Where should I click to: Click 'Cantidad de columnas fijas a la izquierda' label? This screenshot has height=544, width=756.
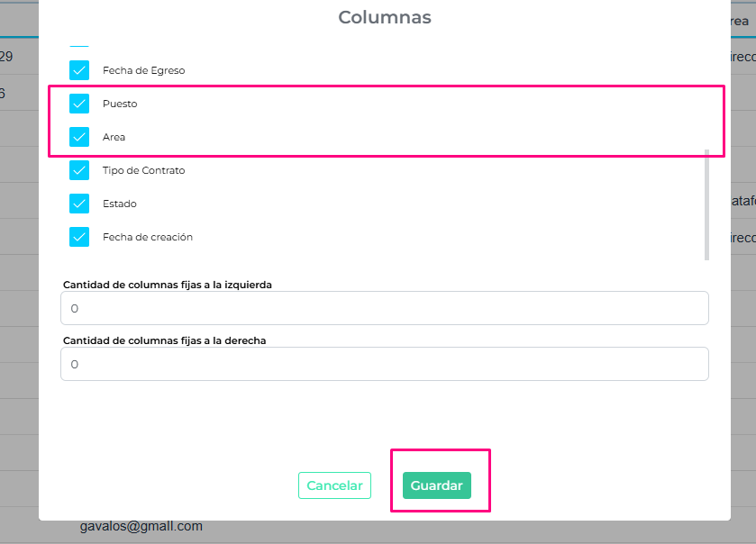(x=168, y=285)
